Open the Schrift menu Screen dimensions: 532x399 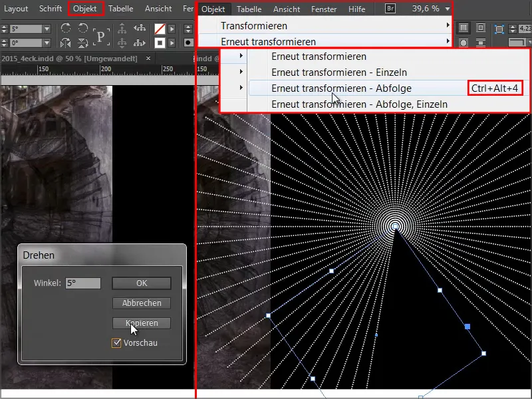coord(51,9)
